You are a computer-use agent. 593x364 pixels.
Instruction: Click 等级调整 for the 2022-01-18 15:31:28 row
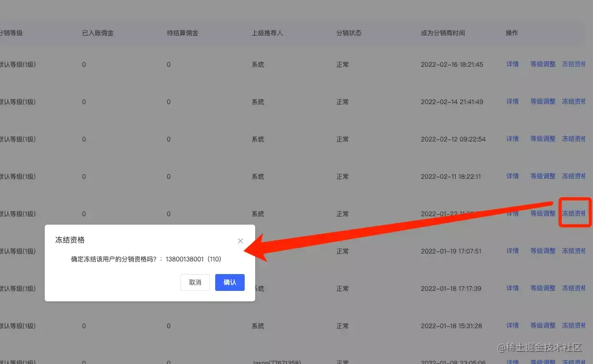[x=542, y=326]
